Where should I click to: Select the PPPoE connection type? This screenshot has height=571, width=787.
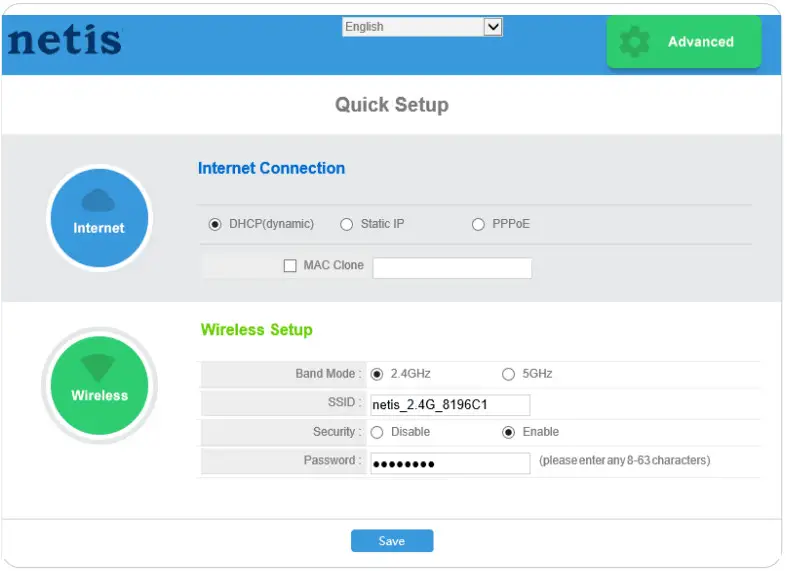478,224
